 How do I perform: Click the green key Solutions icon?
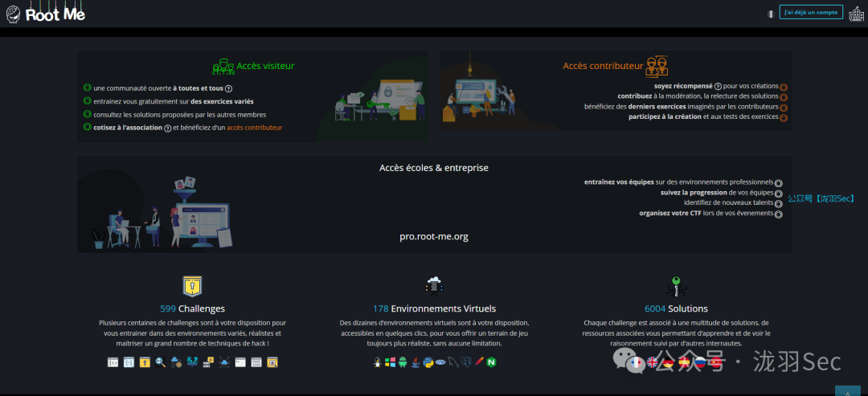pyautogui.click(x=676, y=287)
